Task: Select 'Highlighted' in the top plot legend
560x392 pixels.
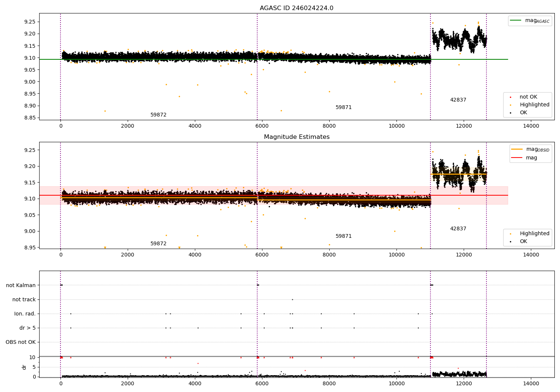Action: 535,105
